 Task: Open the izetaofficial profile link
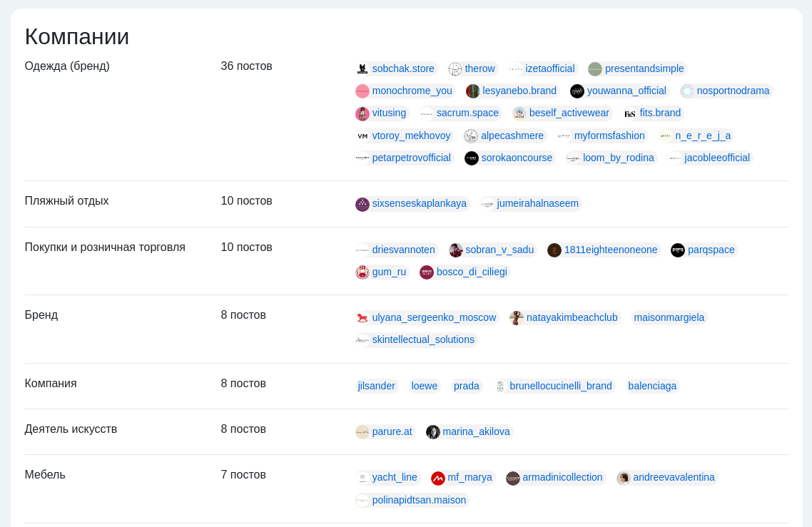[x=550, y=69]
